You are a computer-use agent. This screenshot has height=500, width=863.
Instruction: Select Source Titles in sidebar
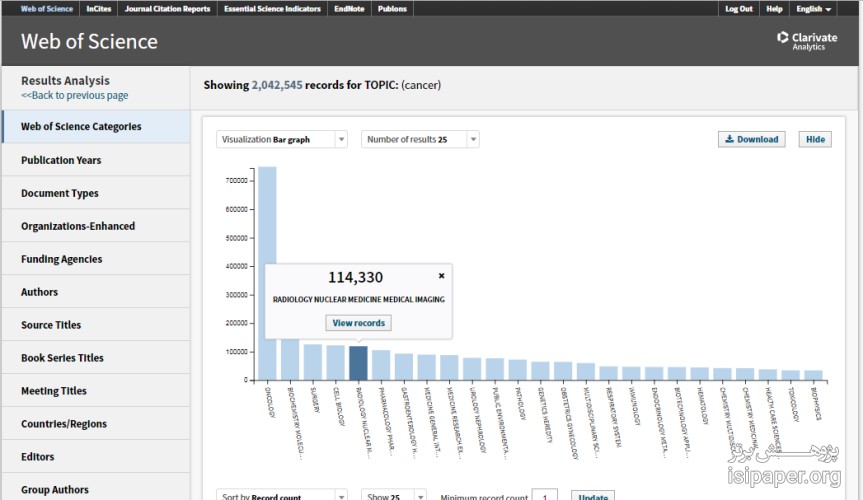[x=96, y=325]
